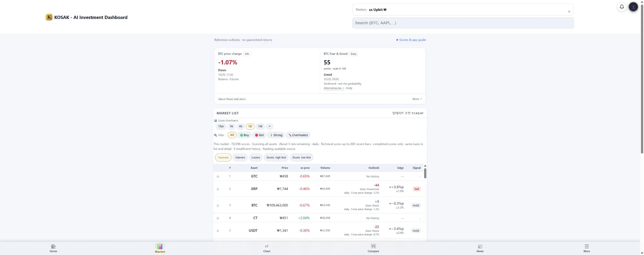Click the market list scrollbar thumb
Screen dimensions: 644x255
click(425, 173)
